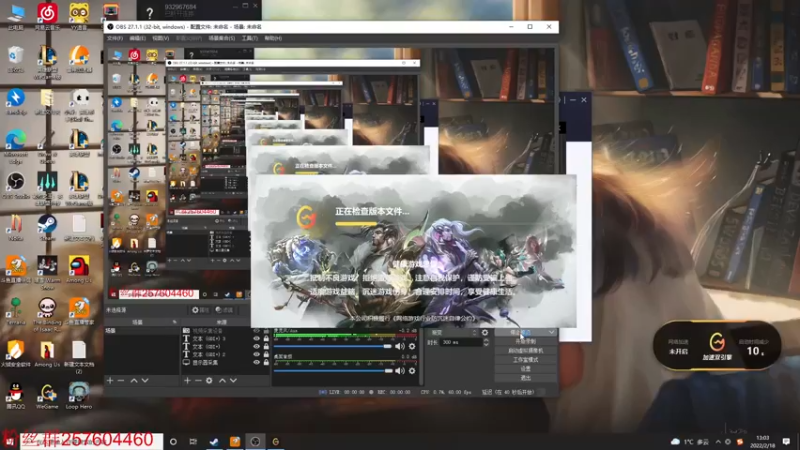Increase 时长 duration with up arrow
The image size is (800, 450).
pyautogui.click(x=486, y=340)
